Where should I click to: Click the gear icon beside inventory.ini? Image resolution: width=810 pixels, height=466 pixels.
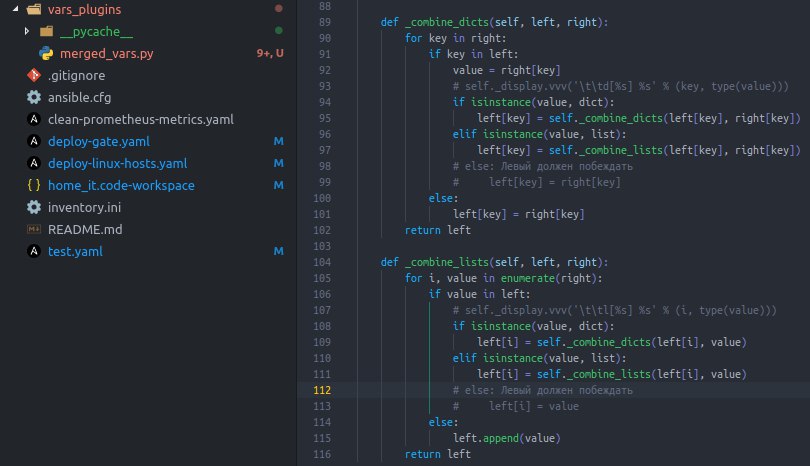tap(34, 207)
